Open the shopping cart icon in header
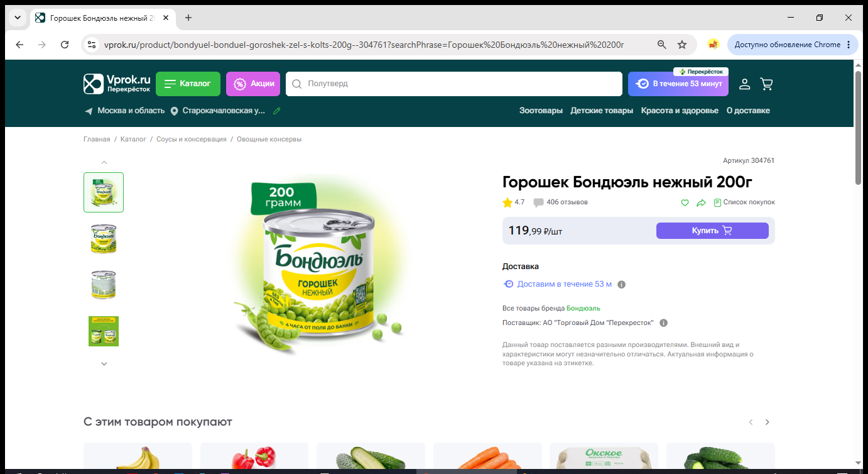This screenshot has width=868, height=474. 766,84
